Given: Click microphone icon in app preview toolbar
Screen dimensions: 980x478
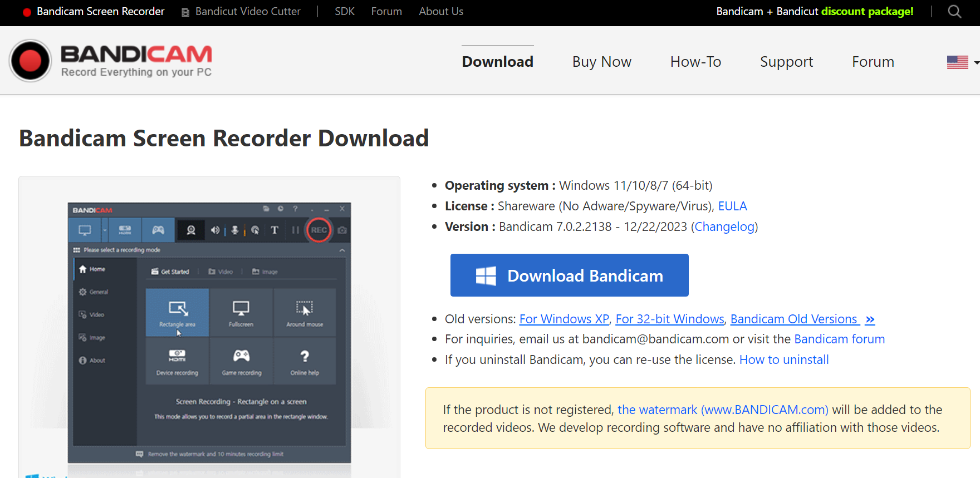Looking at the screenshot, I should (x=235, y=230).
